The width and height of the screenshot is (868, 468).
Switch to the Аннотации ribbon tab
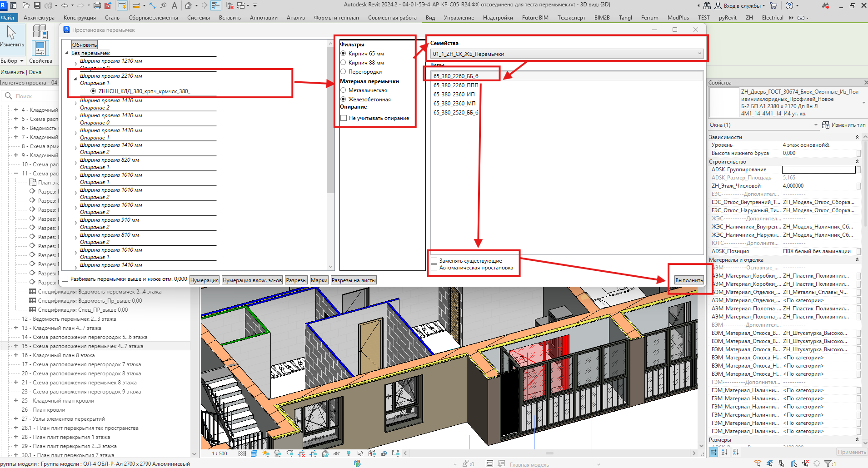pos(264,18)
